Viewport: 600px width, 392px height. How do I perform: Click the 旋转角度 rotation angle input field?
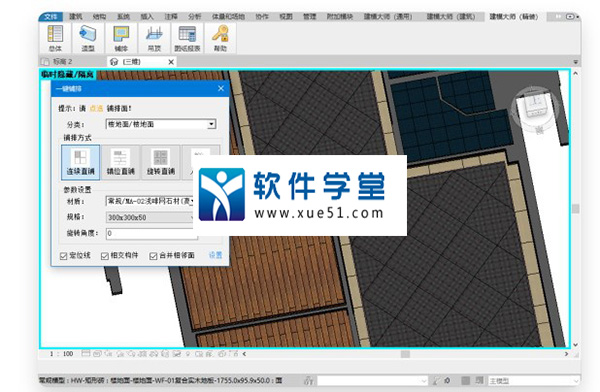152,233
